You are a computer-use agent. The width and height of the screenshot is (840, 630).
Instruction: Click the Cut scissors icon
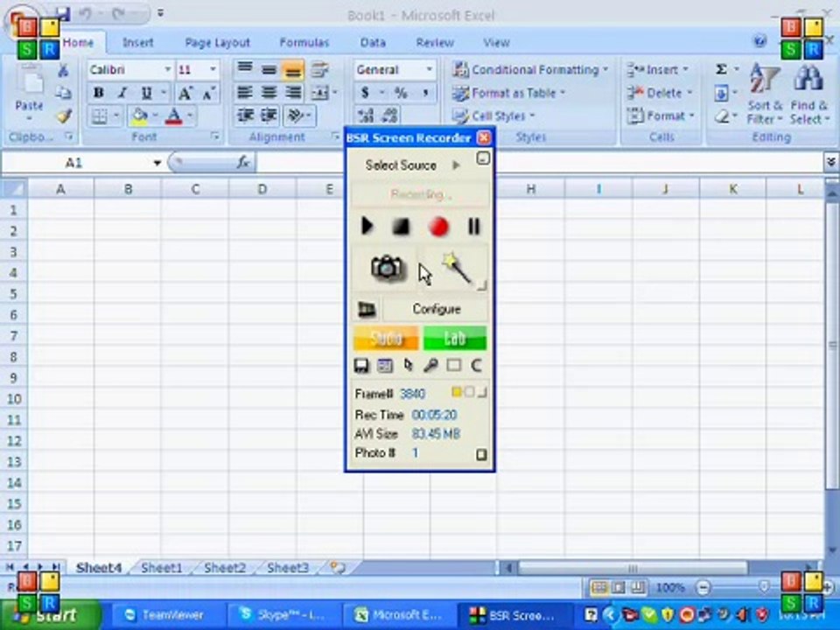coord(63,71)
